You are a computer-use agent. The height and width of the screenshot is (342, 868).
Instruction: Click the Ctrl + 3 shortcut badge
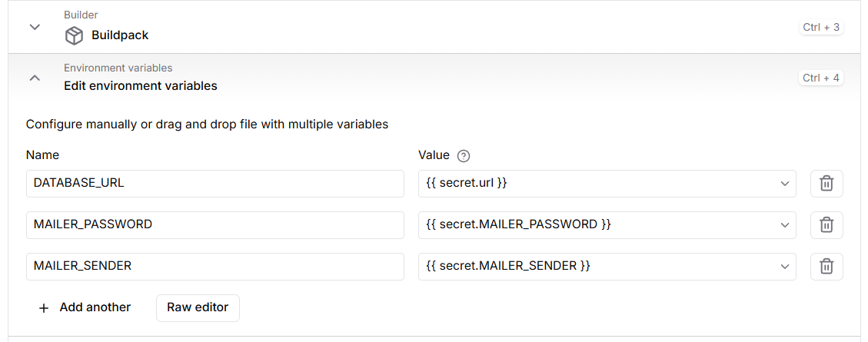[x=821, y=28]
